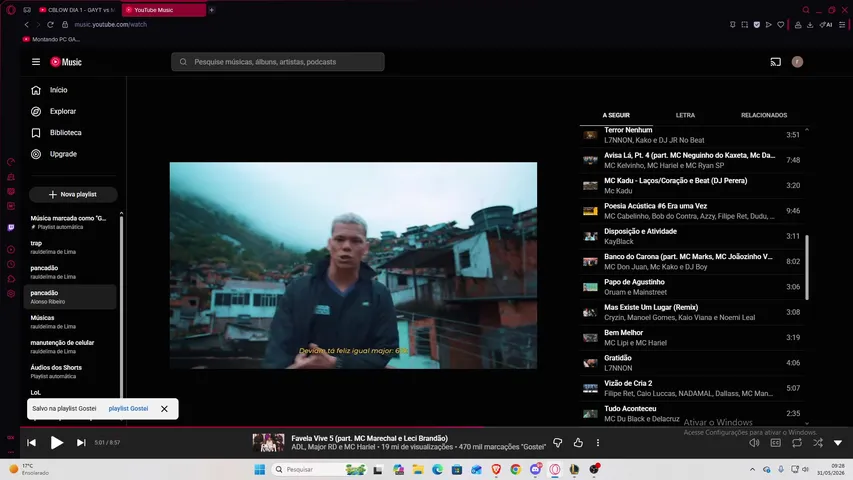Dismiss the saved playlist notification
Image resolution: width=853 pixels, height=480 pixels.
pyautogui.click(x=164, y=409)
